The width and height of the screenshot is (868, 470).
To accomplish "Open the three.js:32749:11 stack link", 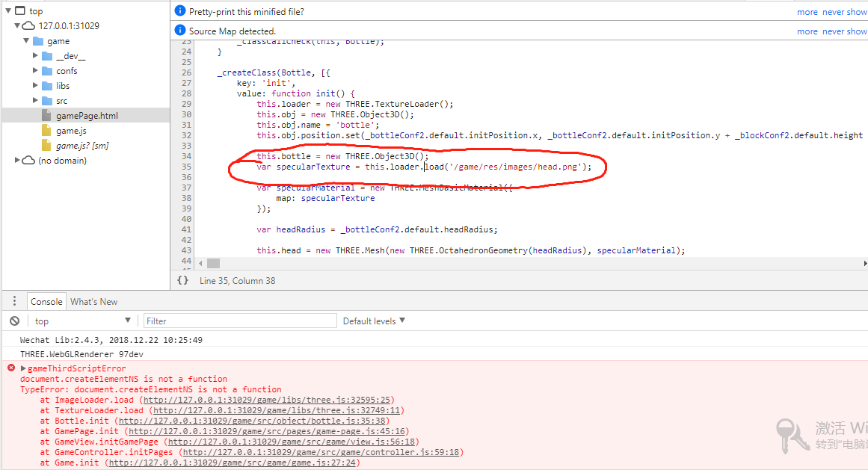I will tap(277, 410).
